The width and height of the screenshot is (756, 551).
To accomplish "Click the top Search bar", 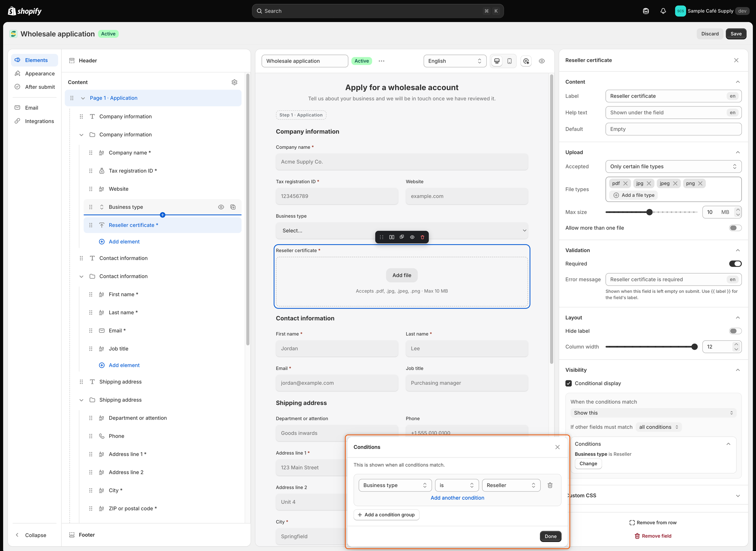I will pyautogui.click(x=377, y=11).
